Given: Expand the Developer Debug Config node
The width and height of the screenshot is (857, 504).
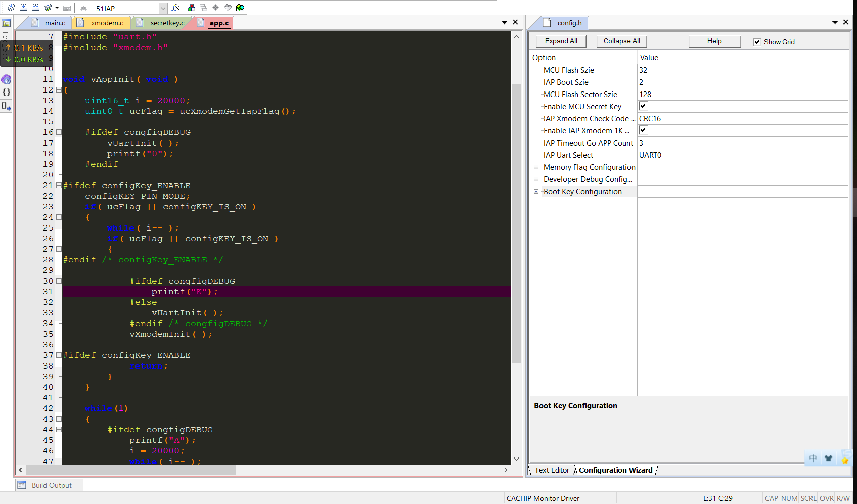Looking at the screenshot, I should [x=536, y=179].
